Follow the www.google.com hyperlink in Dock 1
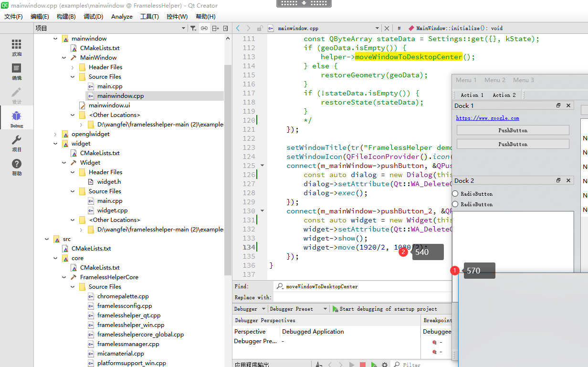Screen dimensions: 588x367 [x=488, y=118]
